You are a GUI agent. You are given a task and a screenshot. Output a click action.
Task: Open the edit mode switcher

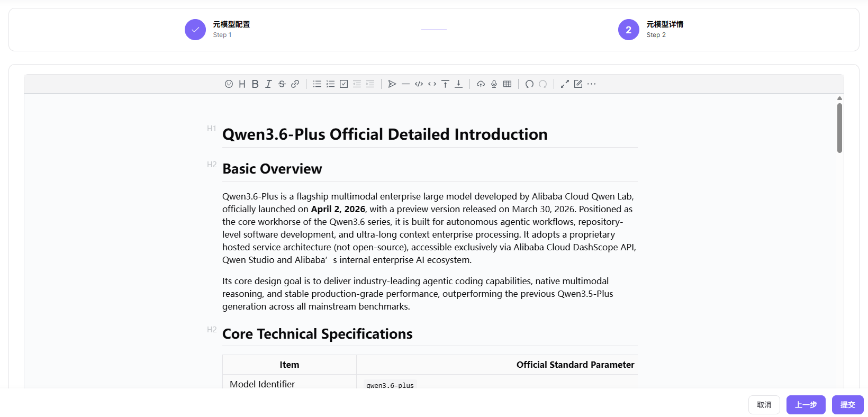pyautogui.click(x=578, y=84)
